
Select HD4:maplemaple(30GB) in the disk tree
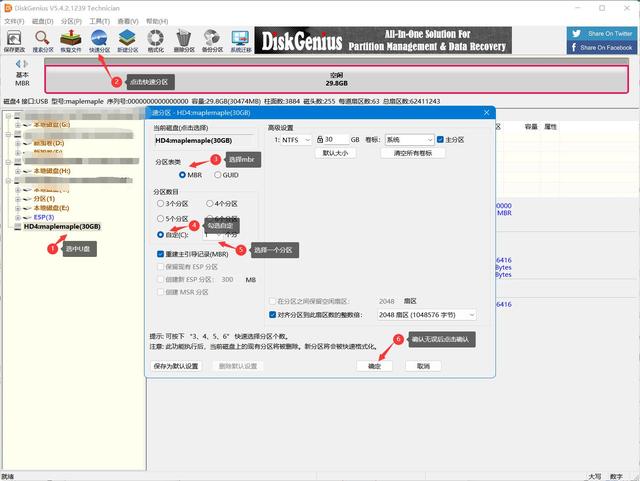(x=62, y=227)
